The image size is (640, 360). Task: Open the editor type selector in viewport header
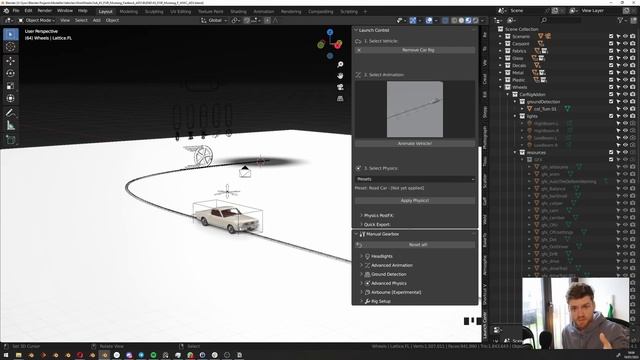(x=9, y=20)
